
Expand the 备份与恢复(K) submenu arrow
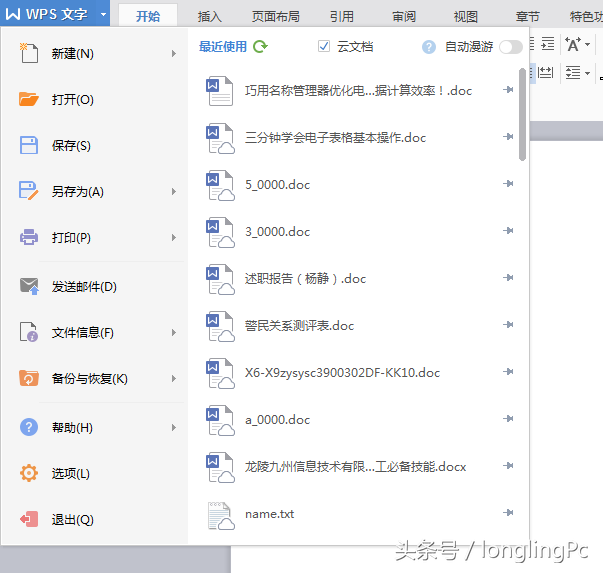pyautogui.click(x=174, y=378)
